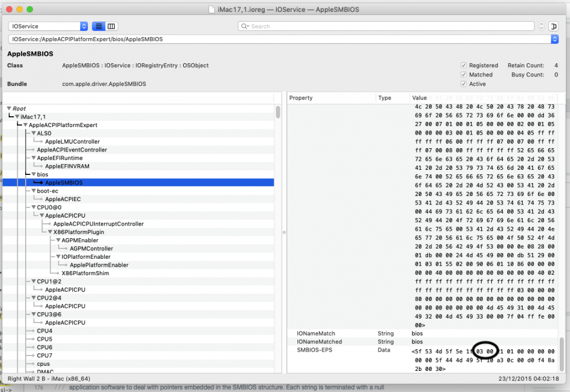
Task: Click the Retain Count value 4
Action: pos(556,66)
